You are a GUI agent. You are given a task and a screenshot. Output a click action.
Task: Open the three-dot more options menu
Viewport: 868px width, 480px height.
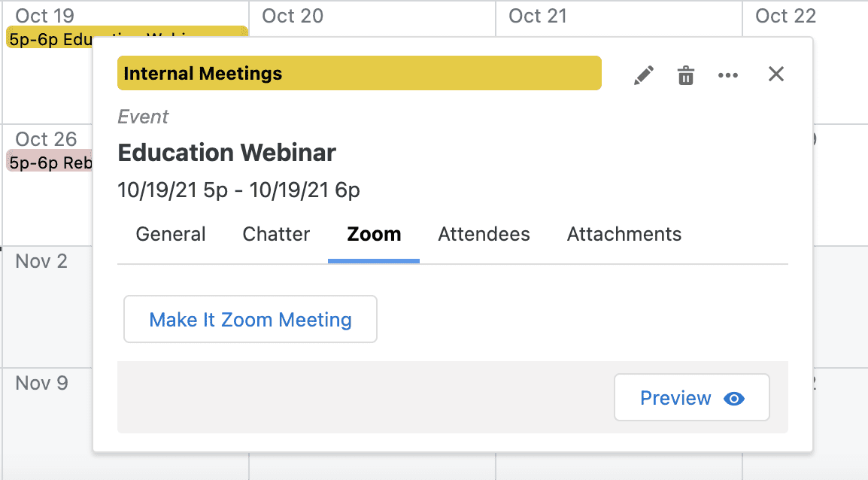728,75
